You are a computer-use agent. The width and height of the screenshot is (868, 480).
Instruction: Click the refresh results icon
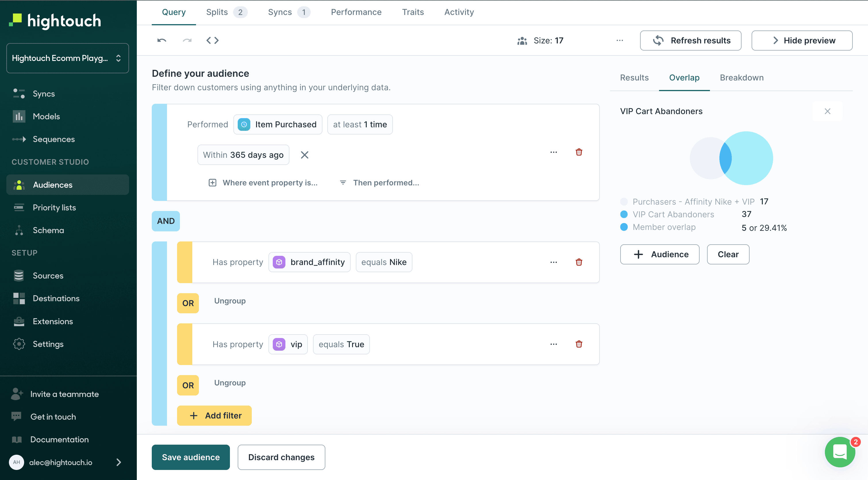pos(658,40)
